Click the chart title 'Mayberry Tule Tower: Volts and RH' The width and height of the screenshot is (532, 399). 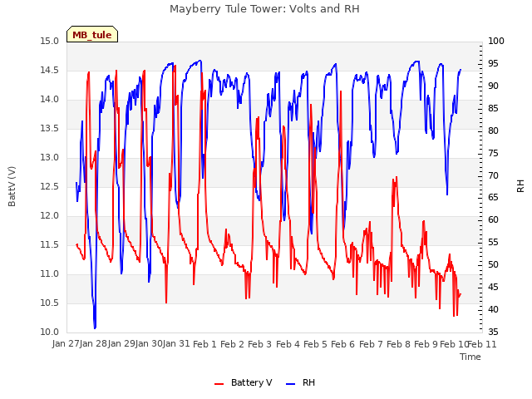tap(264, 8)
